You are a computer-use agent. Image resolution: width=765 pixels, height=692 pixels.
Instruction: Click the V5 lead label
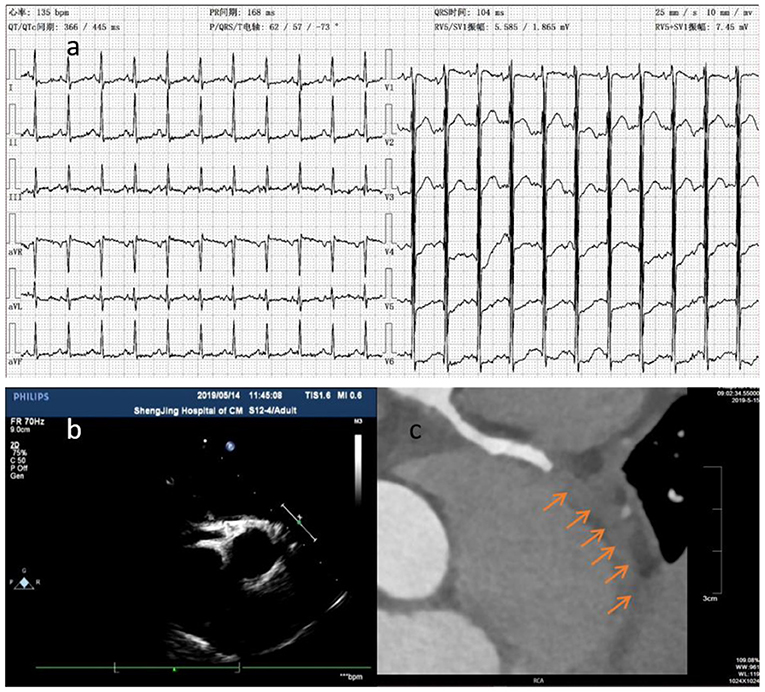389,307
